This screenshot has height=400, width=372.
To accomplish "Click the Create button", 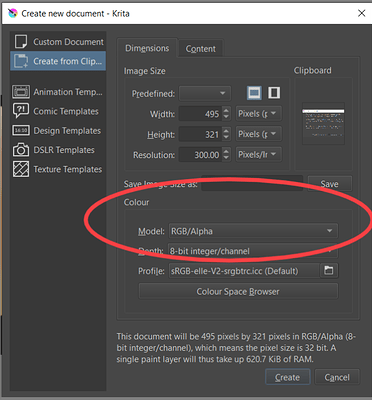I will pyautogui.click(x=288, y=377).
